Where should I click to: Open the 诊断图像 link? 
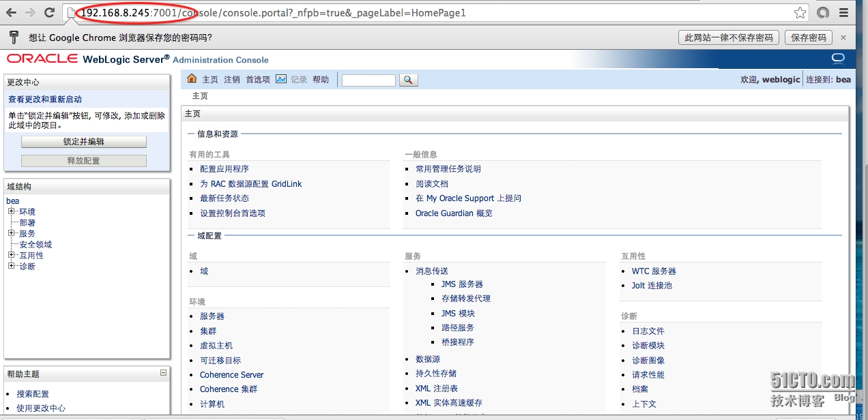click(648, 361)
